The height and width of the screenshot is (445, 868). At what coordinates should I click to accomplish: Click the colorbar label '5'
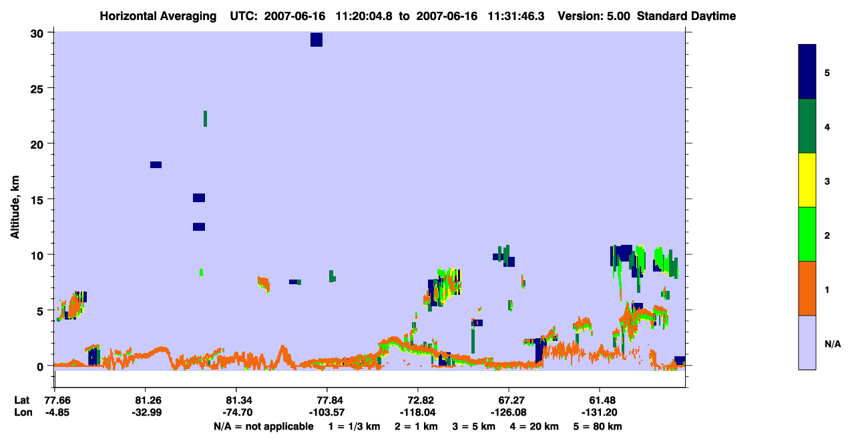[827, 72]
